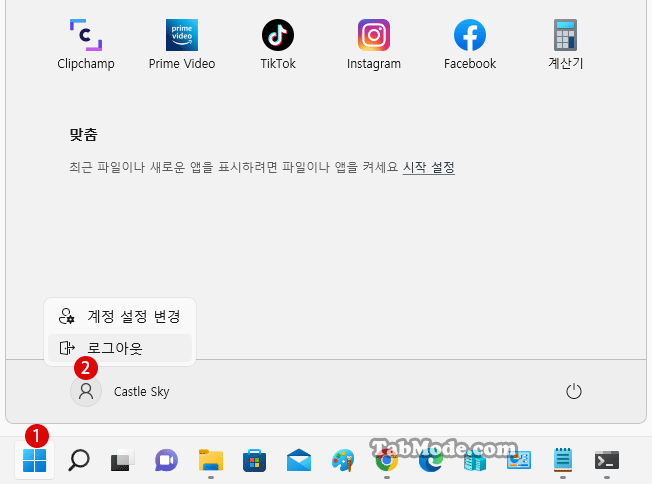Click the Windows Start button

(35, 460)
